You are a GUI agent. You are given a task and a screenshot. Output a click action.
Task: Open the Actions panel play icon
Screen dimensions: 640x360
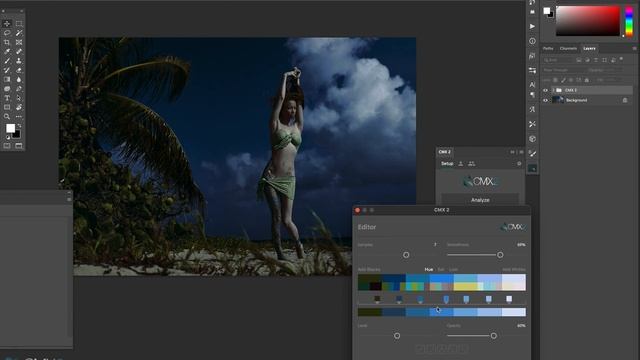pos(532,26)
